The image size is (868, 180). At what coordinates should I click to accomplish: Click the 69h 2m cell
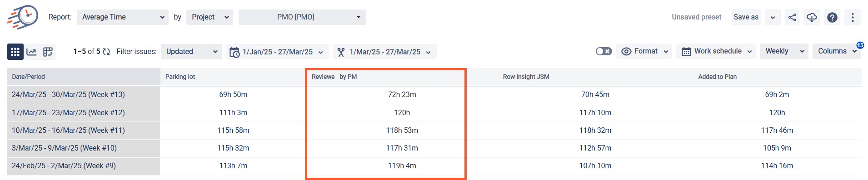pos(777,95)
